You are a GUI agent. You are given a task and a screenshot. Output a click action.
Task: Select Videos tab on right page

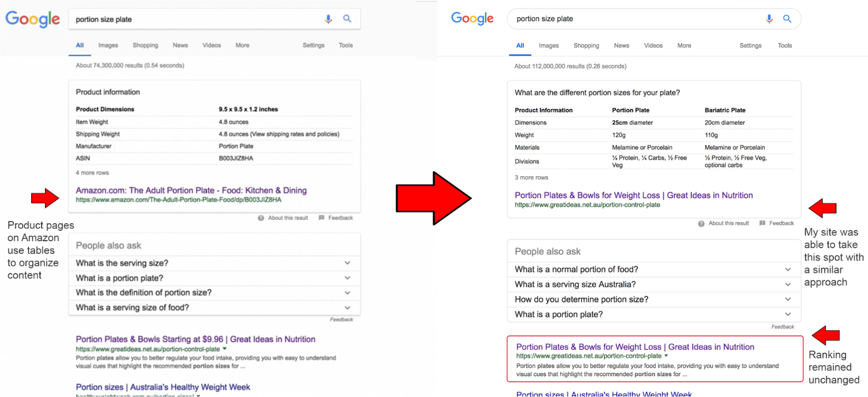653,46
